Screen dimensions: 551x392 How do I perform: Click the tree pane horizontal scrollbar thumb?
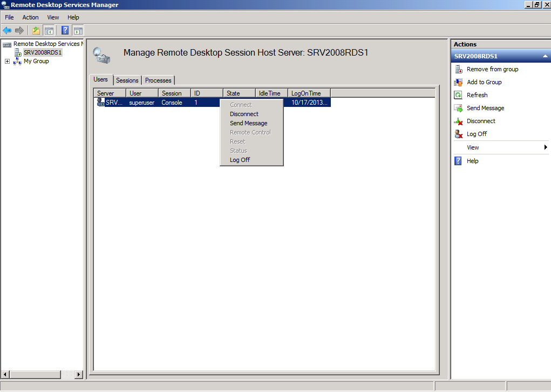click(35, 375)
